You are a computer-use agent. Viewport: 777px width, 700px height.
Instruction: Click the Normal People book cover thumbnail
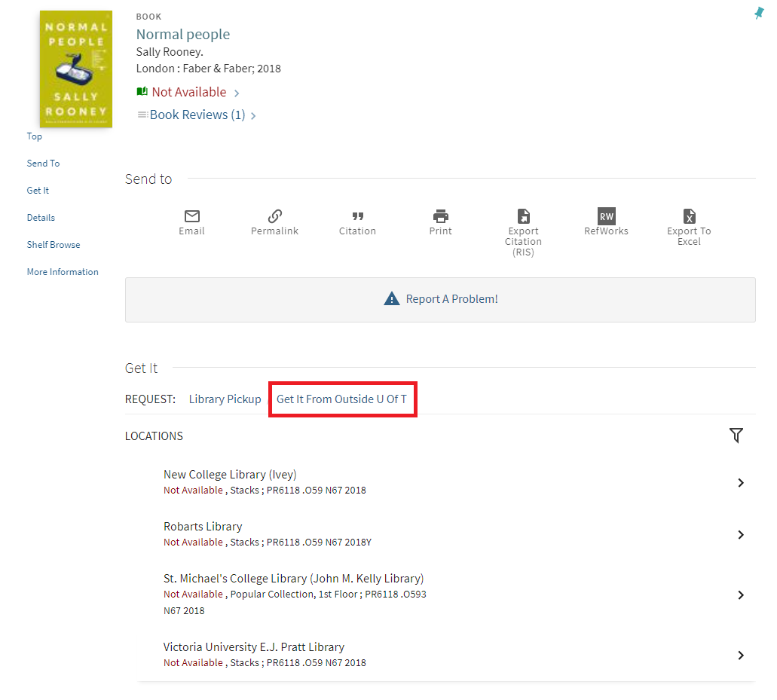click(76, 69)
